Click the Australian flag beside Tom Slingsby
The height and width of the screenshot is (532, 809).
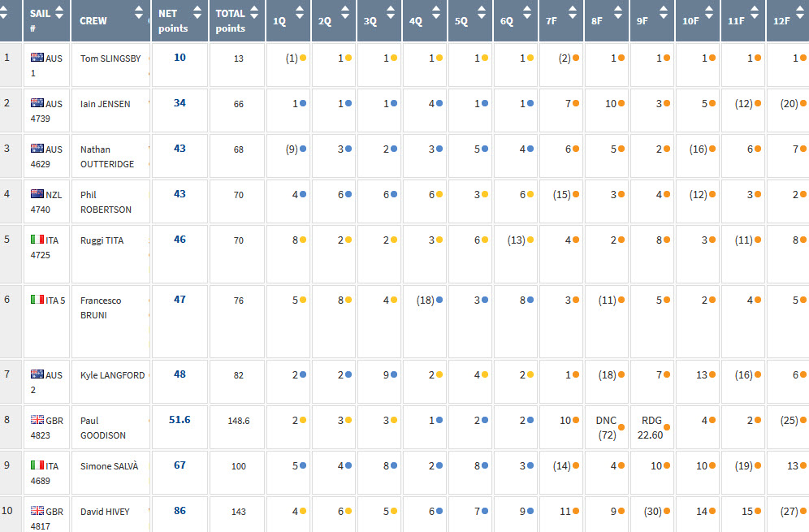pyautogui.click(x=37, y=58)
